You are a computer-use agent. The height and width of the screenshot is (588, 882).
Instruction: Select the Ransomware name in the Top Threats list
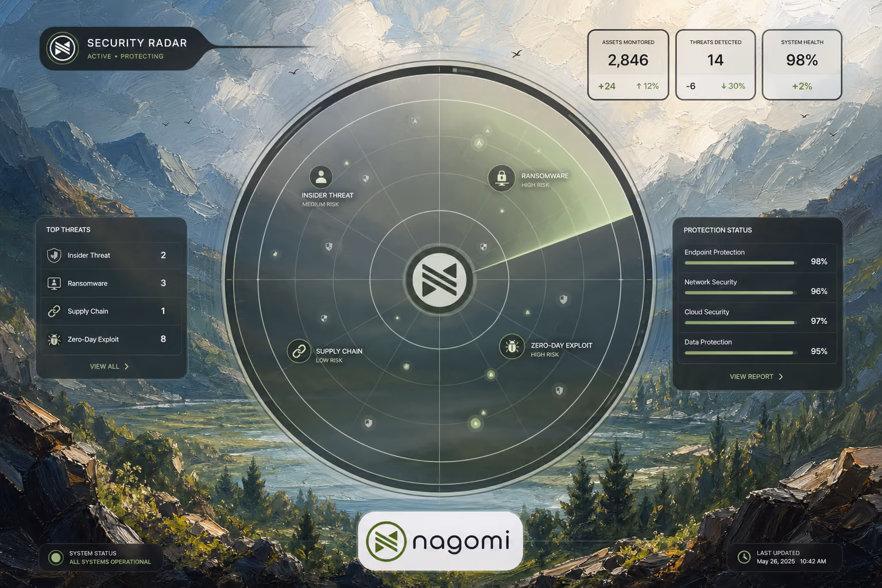pyautogui.click(x=87, y=284)
